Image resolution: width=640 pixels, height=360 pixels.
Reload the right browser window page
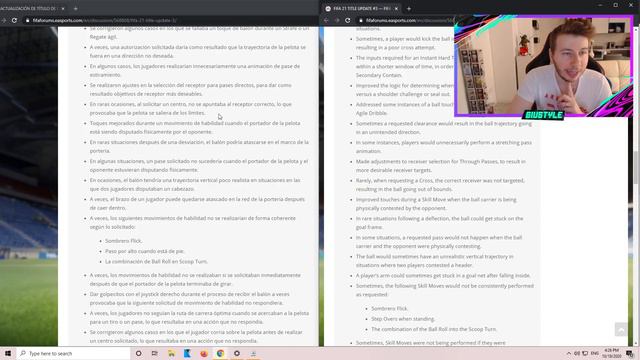pyautogui.click(x=347, y=20)
